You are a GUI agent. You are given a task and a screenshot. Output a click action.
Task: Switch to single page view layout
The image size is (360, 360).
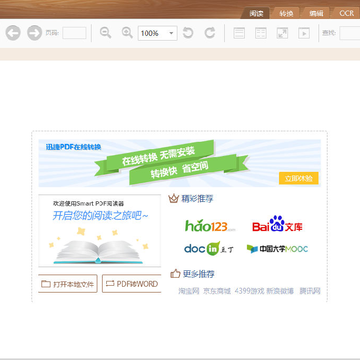tap(239, 33)
